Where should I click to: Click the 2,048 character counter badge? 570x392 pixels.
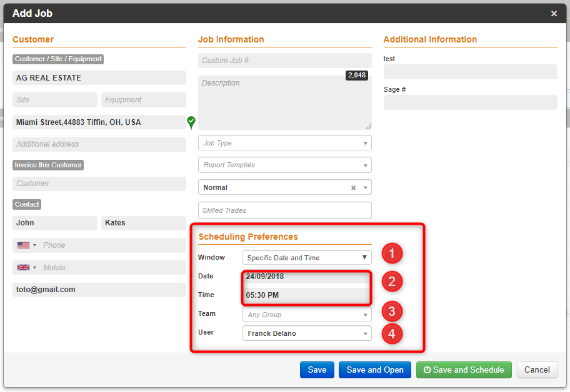[357, 75]
